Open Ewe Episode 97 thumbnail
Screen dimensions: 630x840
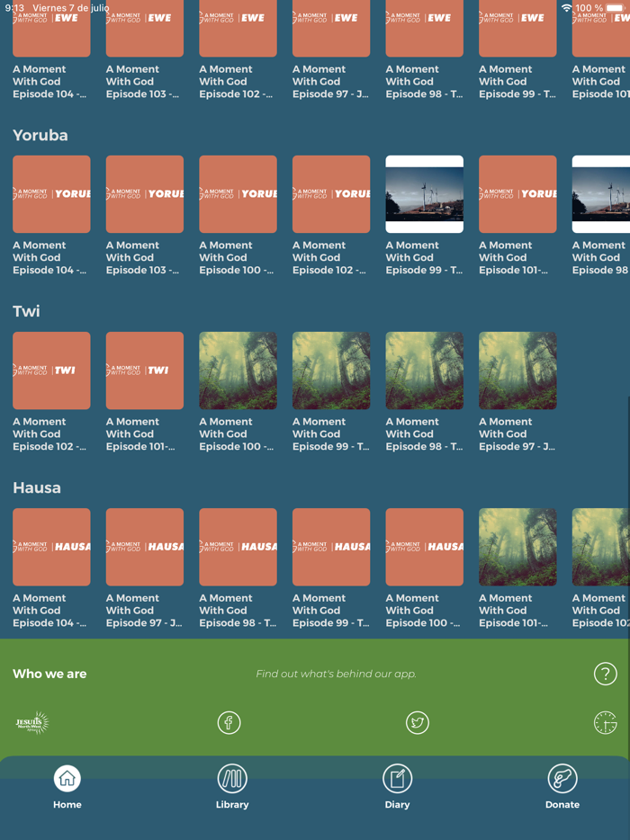[x=331, y=29]
